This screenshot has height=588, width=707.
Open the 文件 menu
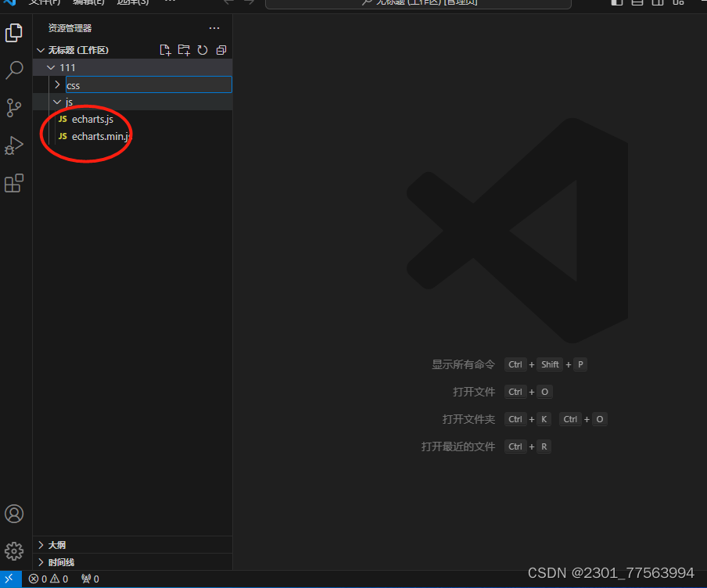43,3
